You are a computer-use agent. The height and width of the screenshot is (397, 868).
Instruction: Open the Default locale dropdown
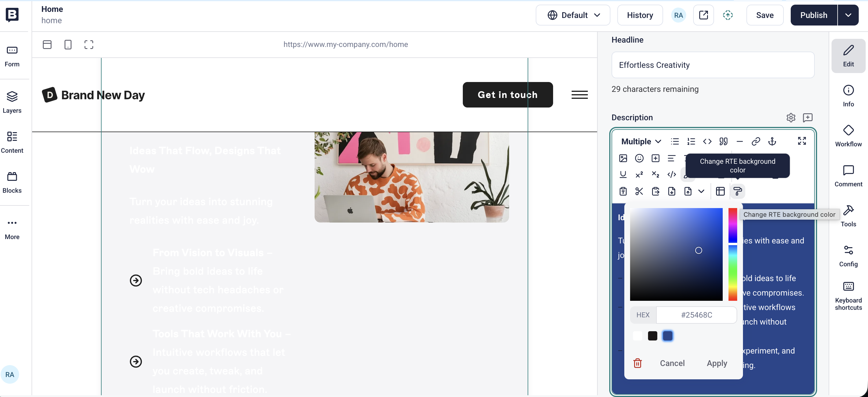point(573,15)
